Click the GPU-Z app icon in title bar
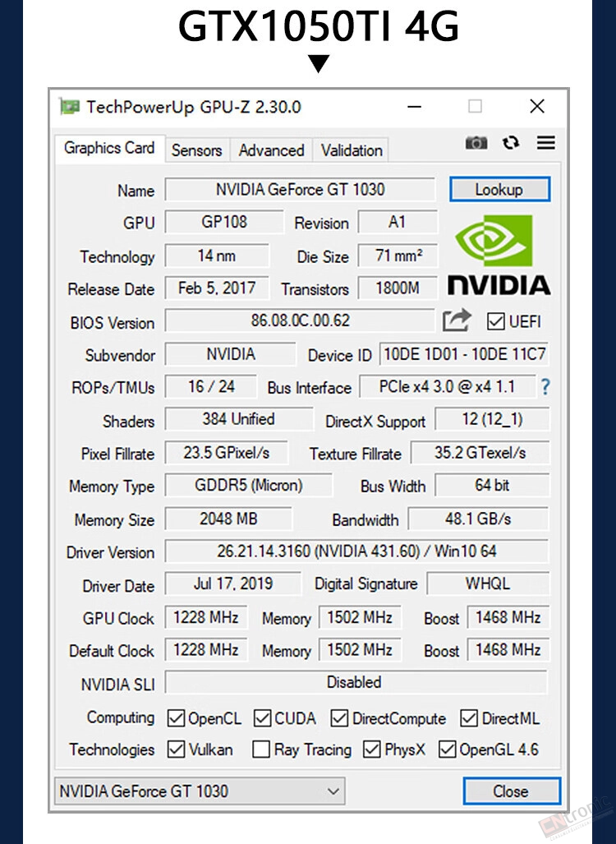Image resolution: width=616 pixels, height=844 pixels. point(69,107)
